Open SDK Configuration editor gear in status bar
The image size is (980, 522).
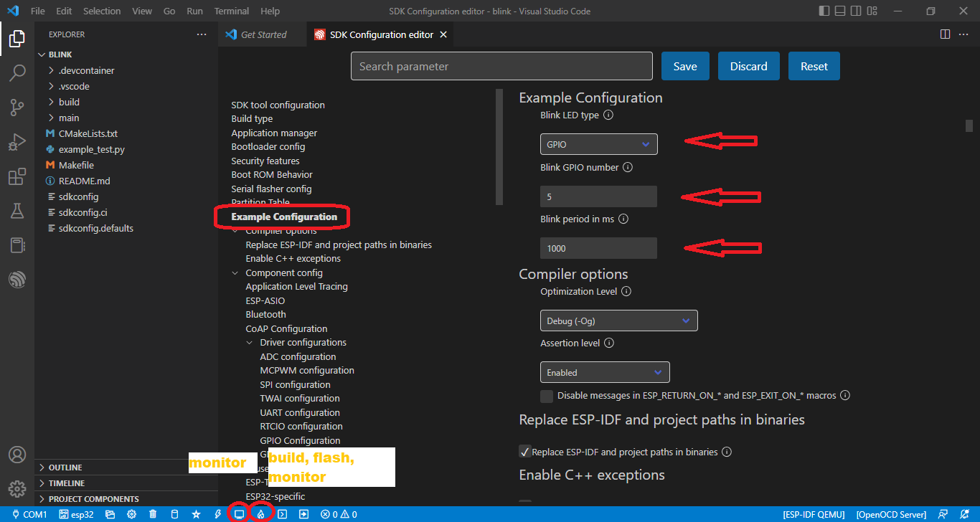point(132,515)
